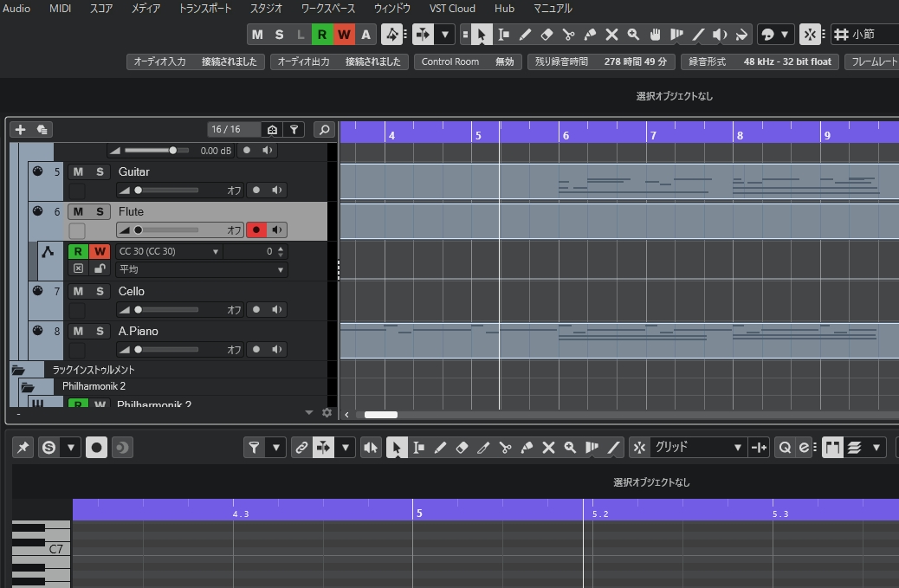
Task: Toggle global Solo S button in top toolbar
Action: (279, 35)
